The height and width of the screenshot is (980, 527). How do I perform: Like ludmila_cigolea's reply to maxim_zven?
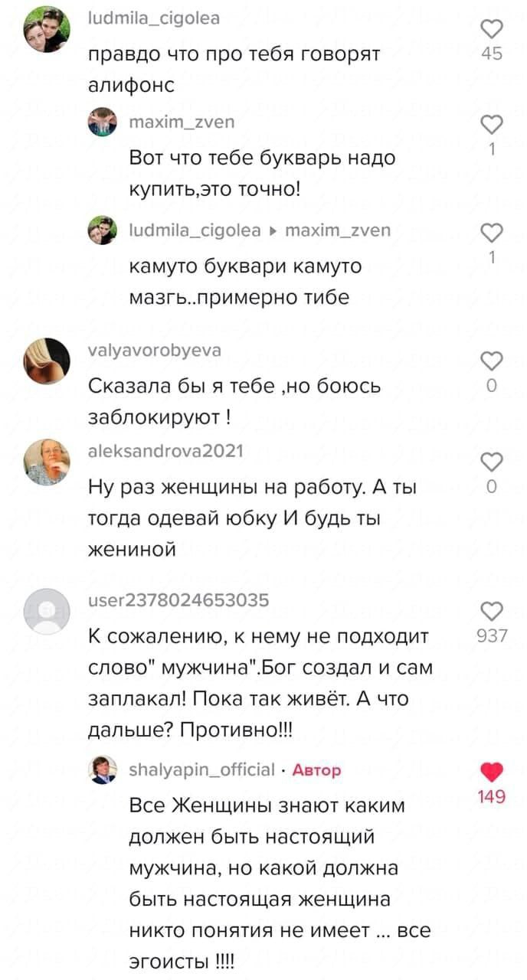click(x=492, y=233)
